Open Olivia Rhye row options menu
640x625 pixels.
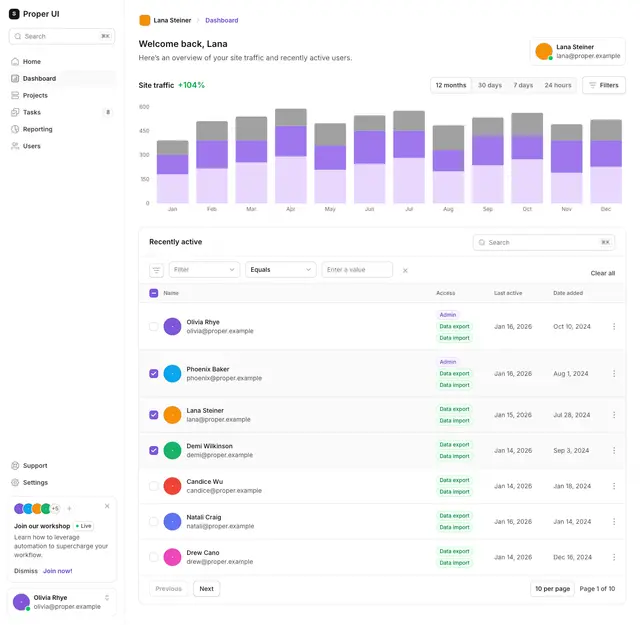point(614,327)
